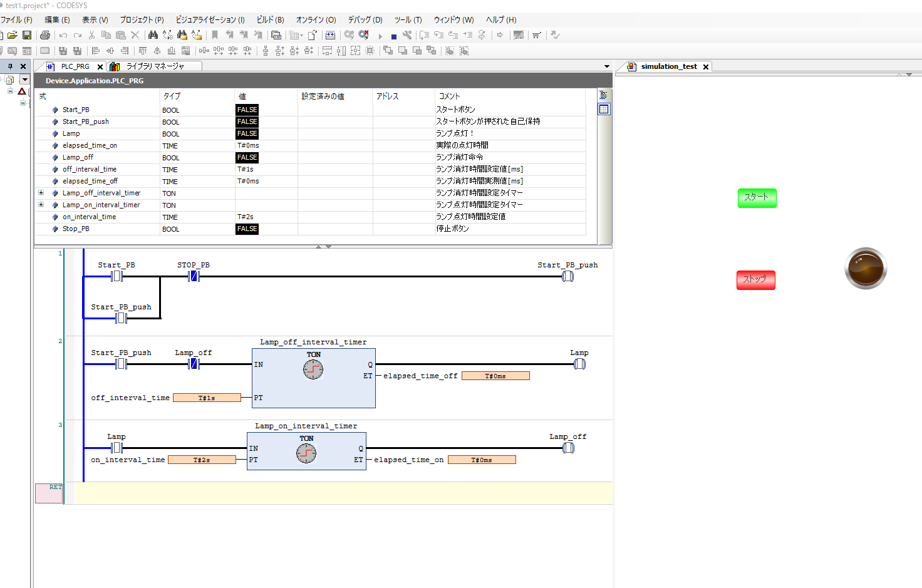The height and width of the screenshot is (588, 922).
Task: Redo action via toolbar arrow
Action: point(77,36)
